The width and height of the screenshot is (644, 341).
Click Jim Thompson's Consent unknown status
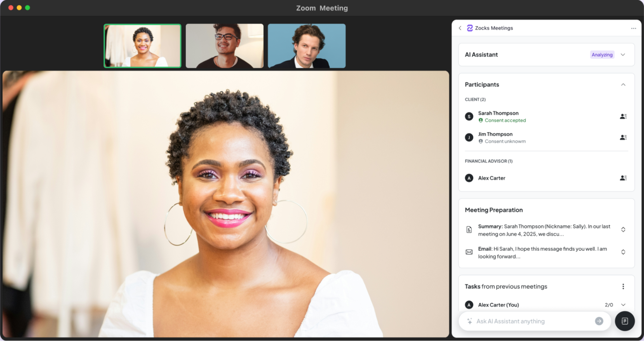[502, 141]
